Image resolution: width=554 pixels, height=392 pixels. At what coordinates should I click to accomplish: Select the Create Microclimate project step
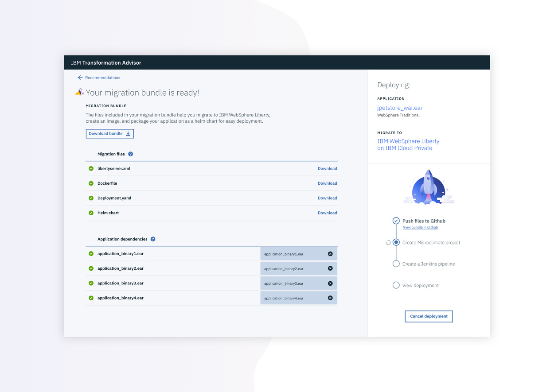tap(396, 242)
